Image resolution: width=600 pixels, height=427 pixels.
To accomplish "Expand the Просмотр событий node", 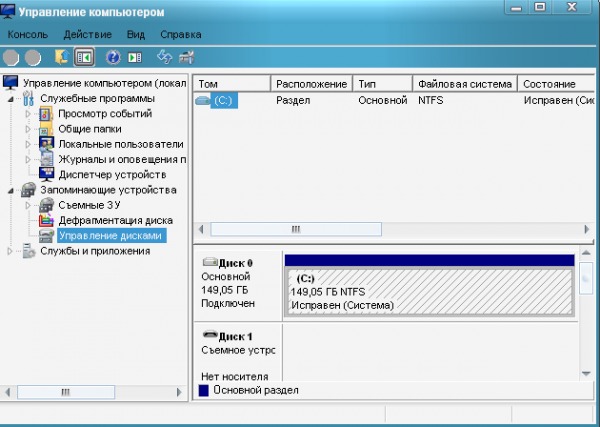I will point(28,114).
